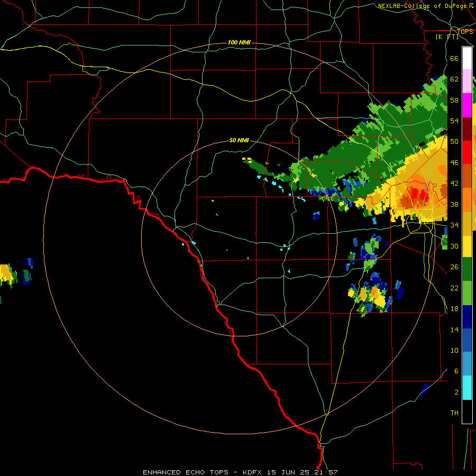Click the "6" legend value
476x476 pixels.
(456, 371)
